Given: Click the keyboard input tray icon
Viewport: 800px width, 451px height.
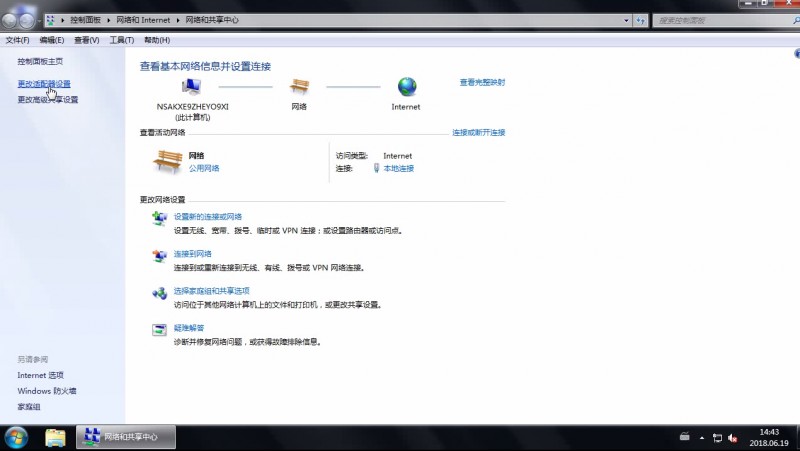Looking at the screenshot, I should pos(685,436).
